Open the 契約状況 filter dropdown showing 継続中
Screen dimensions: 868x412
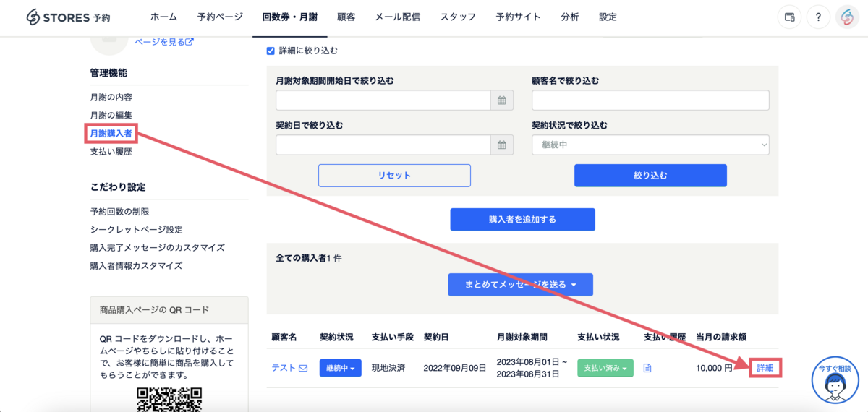(650, 145)
